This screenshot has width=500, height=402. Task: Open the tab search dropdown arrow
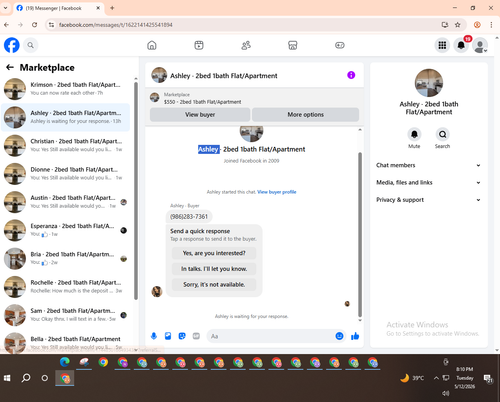(x=5, y=8)
